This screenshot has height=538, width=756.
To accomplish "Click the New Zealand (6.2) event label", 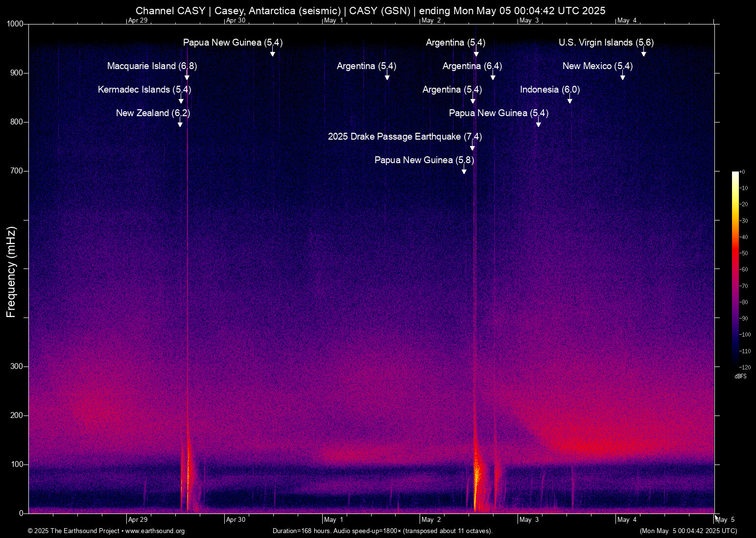I will pyautogui.click(x=153, y=113).
